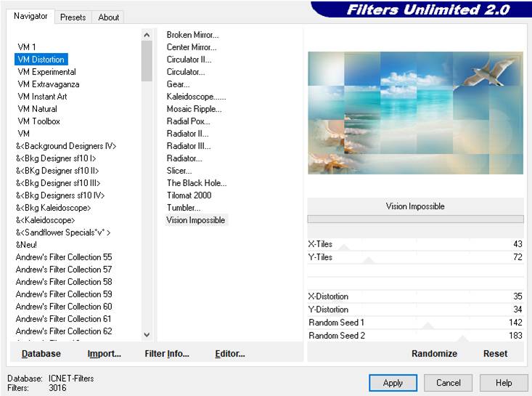532x396 pixels.
Task: Launch the filter Editor
Action: click(x=230, y=354)
